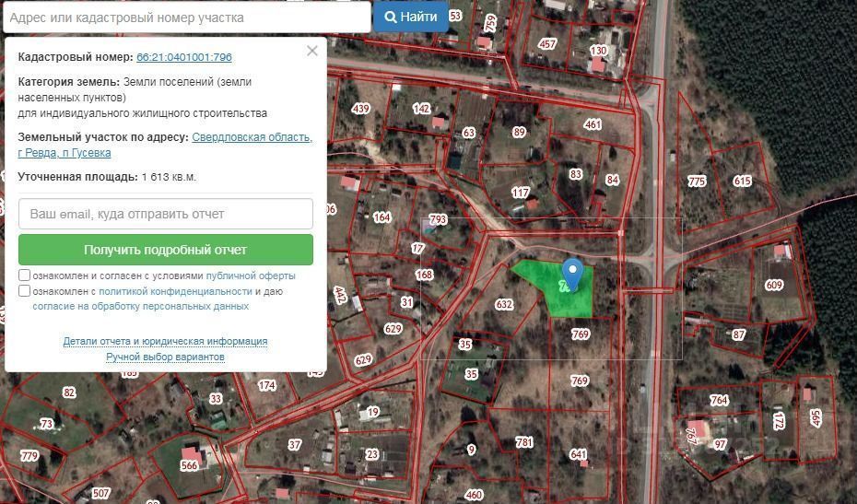The image size is (857, 504).
Task: Focus the address or cadastral number field
Action: (x=187, y=18)
